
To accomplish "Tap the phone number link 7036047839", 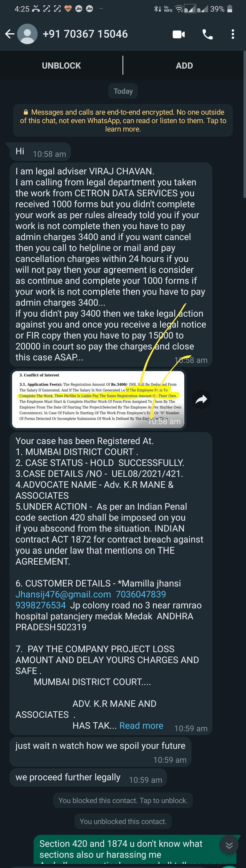I will pyautogui.click(x=141, y=594).
